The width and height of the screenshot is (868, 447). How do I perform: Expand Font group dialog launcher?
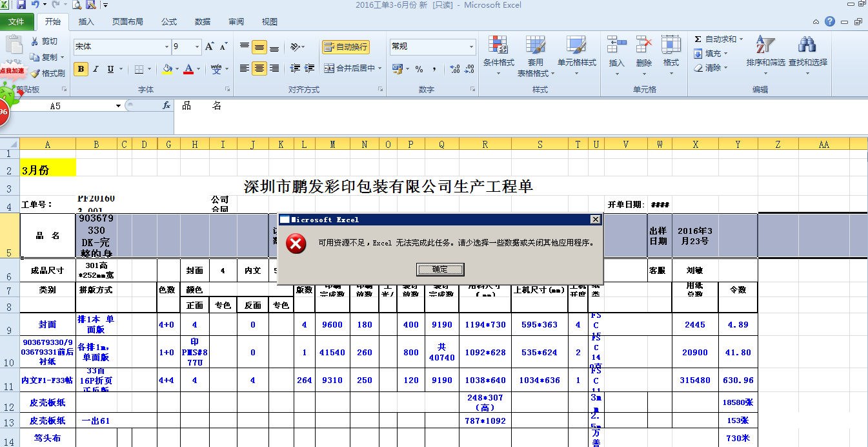[x=227, y=90]
